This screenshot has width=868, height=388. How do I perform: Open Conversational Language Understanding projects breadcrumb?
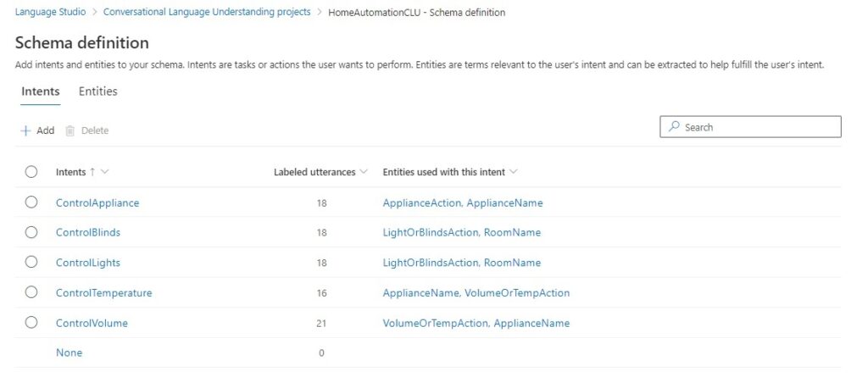pos(207,13)
